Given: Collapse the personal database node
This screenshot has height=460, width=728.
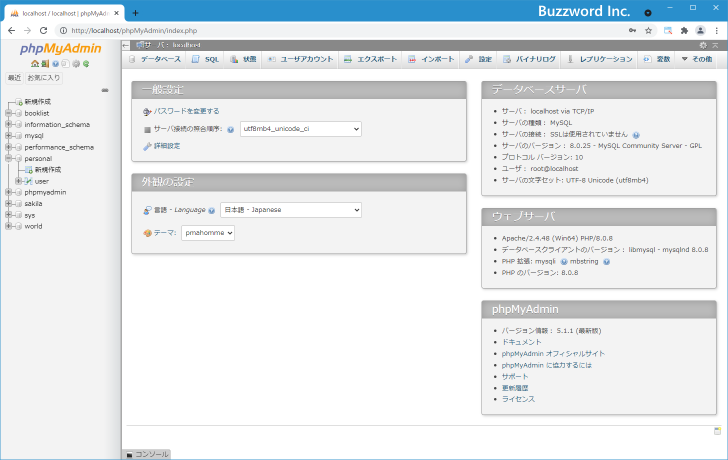Looking at the screenshot, I should 8,158.
